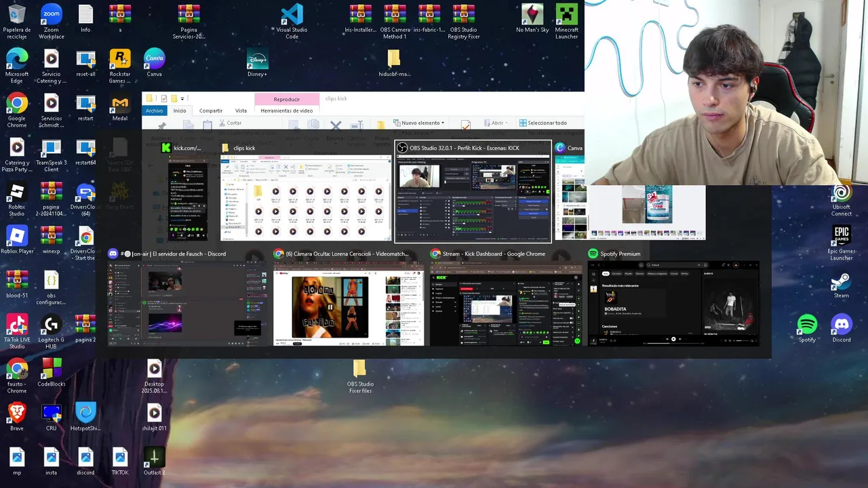
Task: Select the insta file on desktop
Action: tap(52, 461)
